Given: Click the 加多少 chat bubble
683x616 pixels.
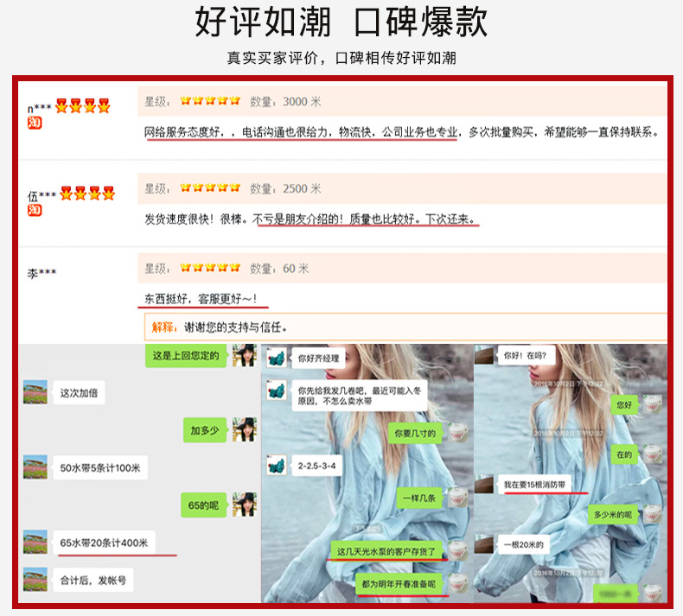Looking at the screenshot, I should (205, 430).
